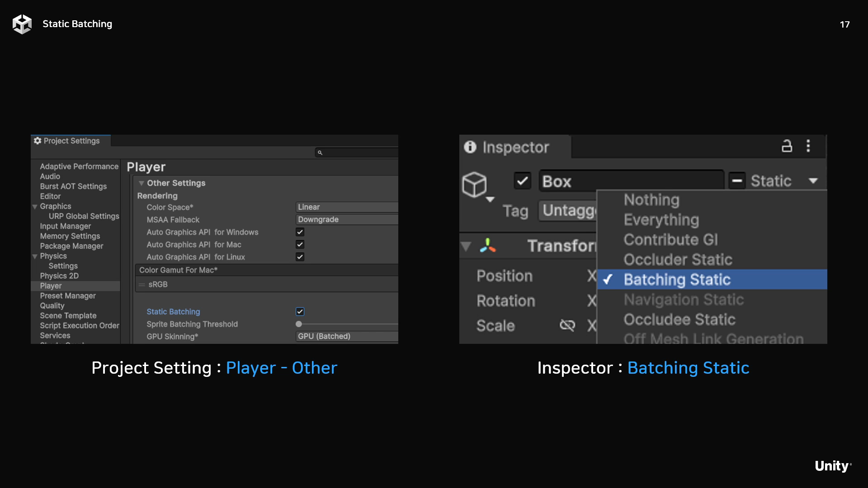This screenshot has height=488, width=868.
Task: Click the Project Settings gear icon
Action: coord(38,141)
